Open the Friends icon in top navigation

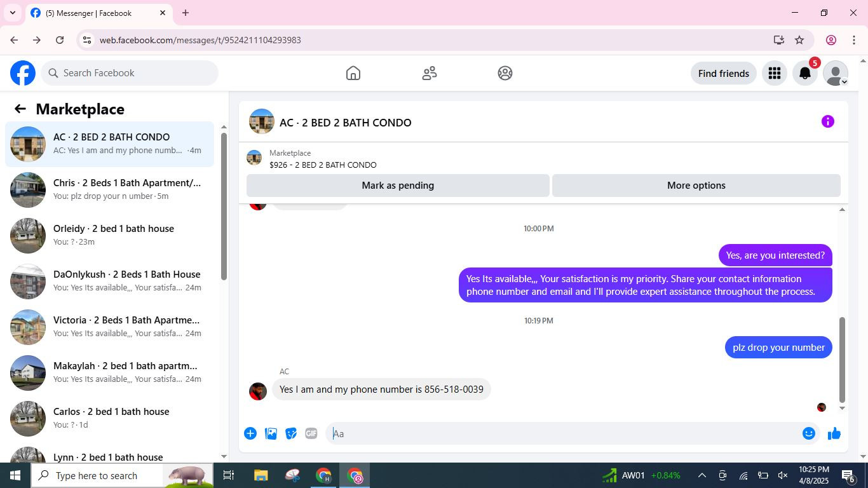click(x=430, y=73)
